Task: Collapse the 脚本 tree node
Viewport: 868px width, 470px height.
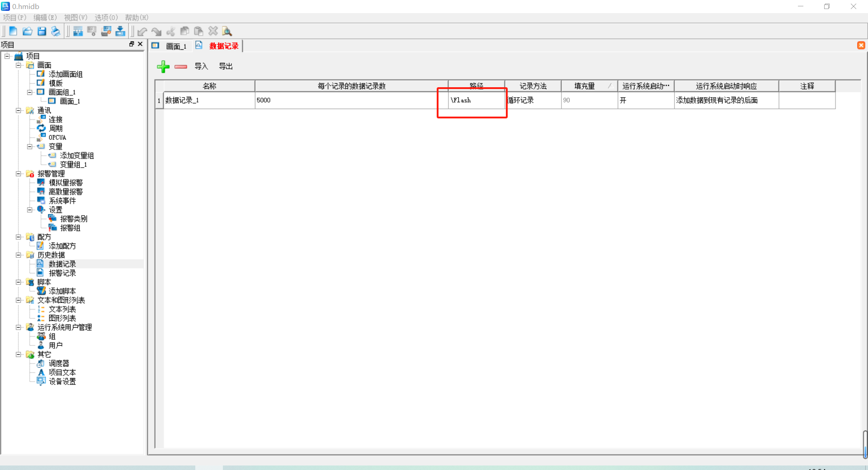Action: point(19,282)
